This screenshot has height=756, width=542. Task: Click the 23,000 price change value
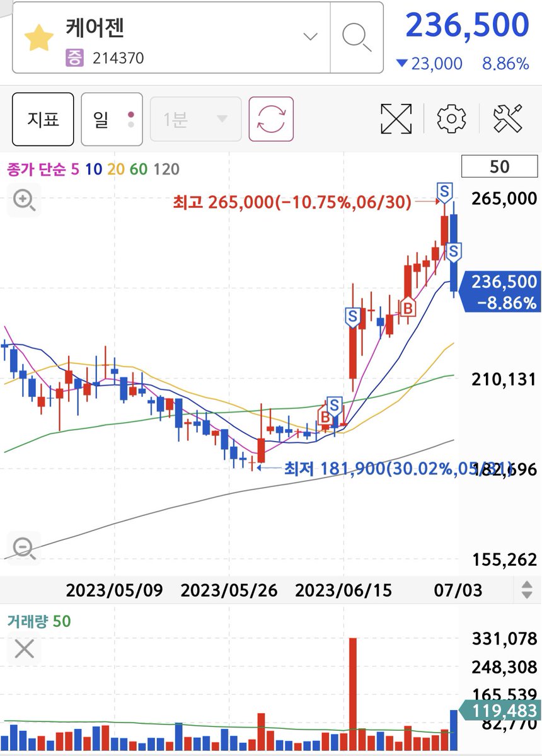point(436,64)
